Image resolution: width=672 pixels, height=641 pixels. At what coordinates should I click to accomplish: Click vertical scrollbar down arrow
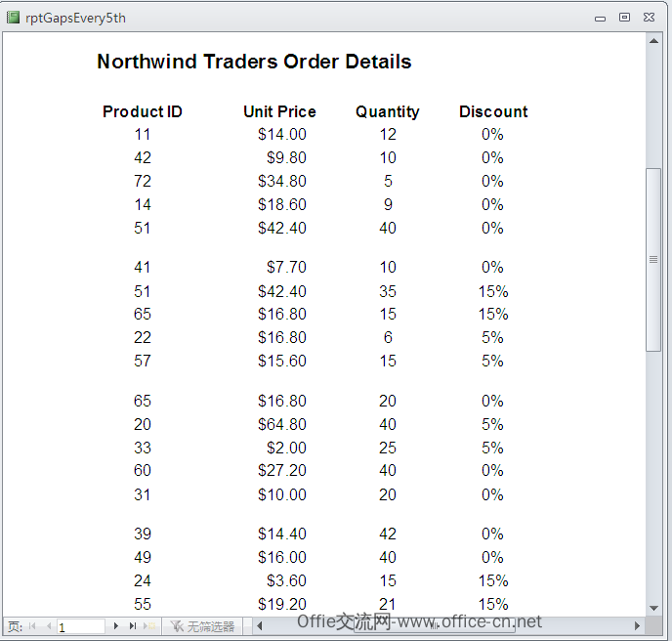[x=653, y=608]
